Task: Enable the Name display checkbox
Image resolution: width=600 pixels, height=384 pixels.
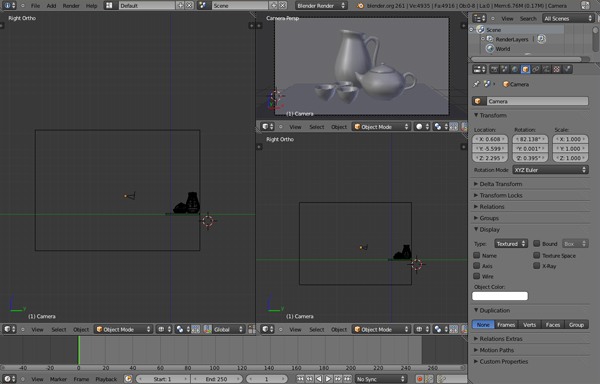Action: click(x=477, y=255)
